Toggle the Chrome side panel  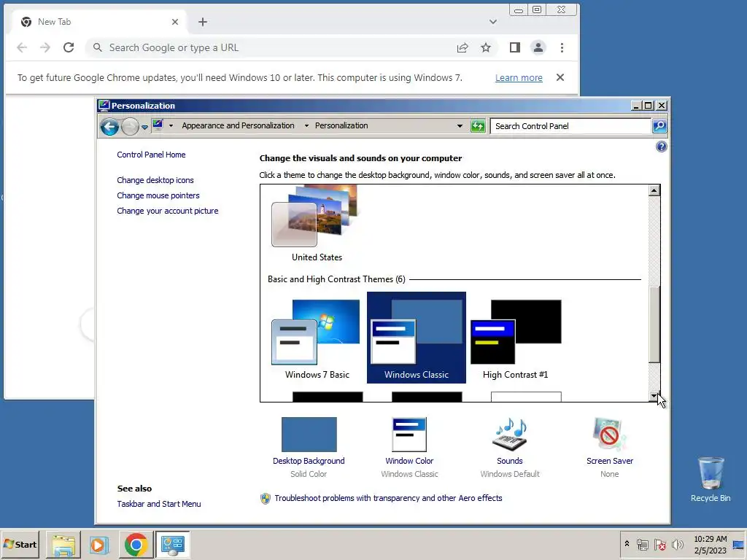pyautogui.click(x=514, y=47)
